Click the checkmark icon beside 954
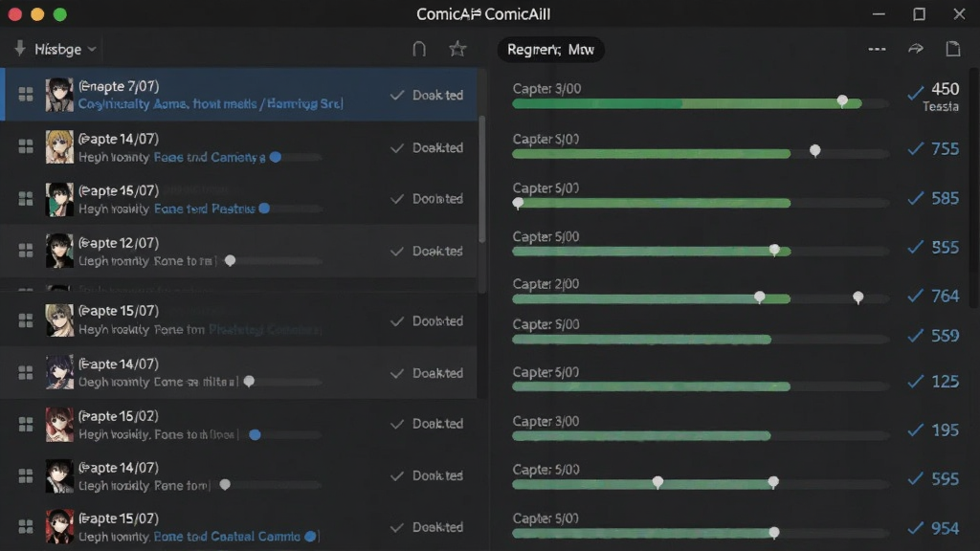The width and height of the screenshot is (980, 551). 916,528
